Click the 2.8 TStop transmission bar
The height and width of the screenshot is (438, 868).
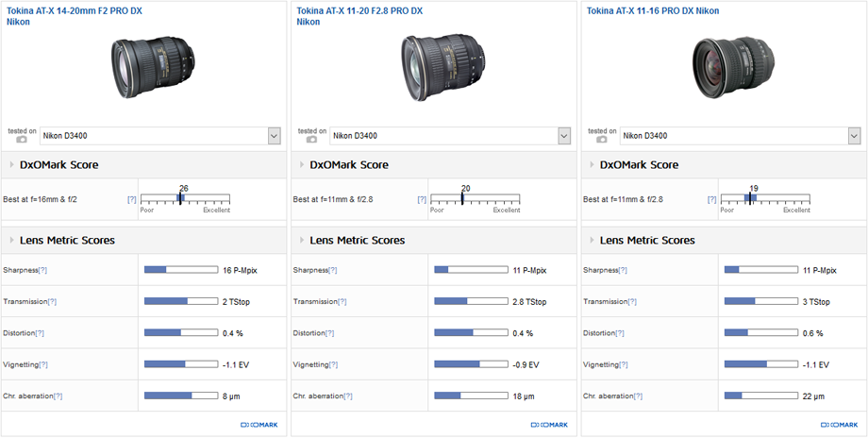click(471, 301)
